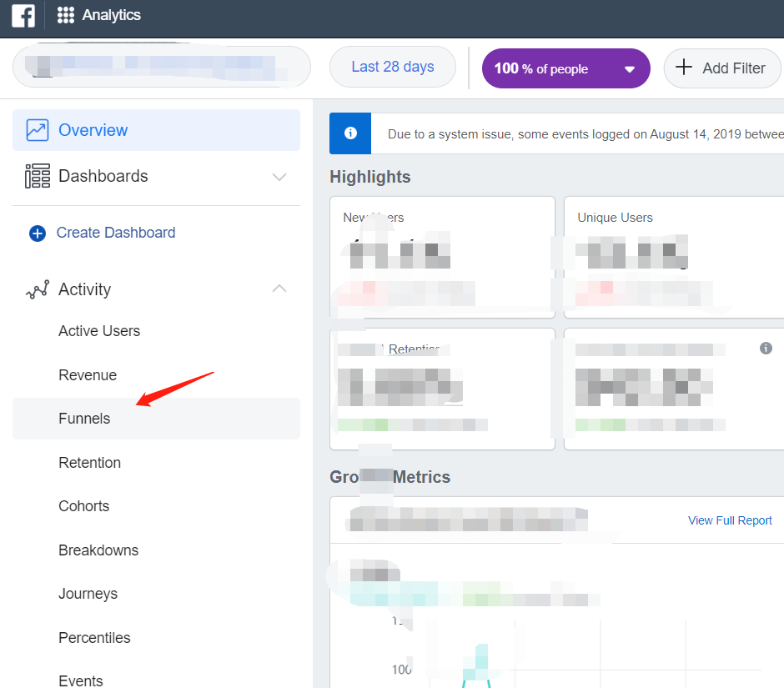Click the Activity line graph icon

click(x=38, y=289)
